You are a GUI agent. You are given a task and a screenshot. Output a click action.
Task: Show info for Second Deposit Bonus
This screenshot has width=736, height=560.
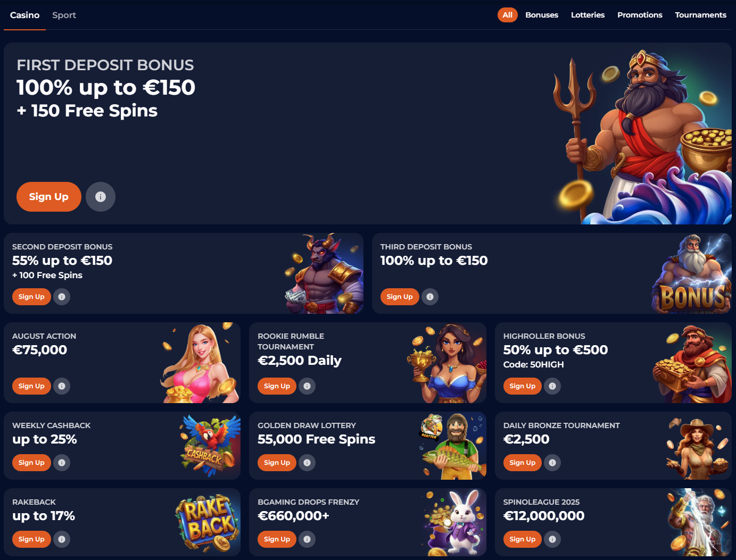point(62,297)
